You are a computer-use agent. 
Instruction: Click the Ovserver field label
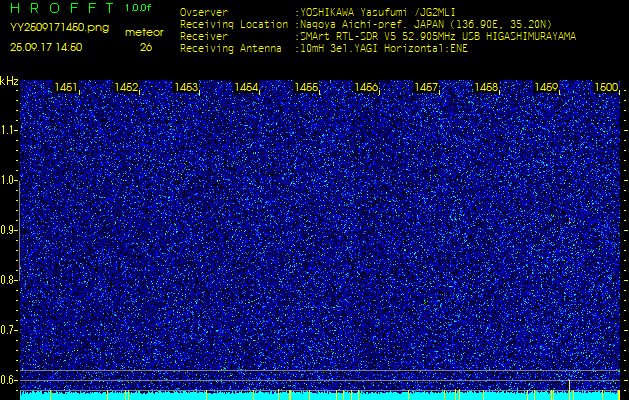pyautogui.click(x=204, y=12)
